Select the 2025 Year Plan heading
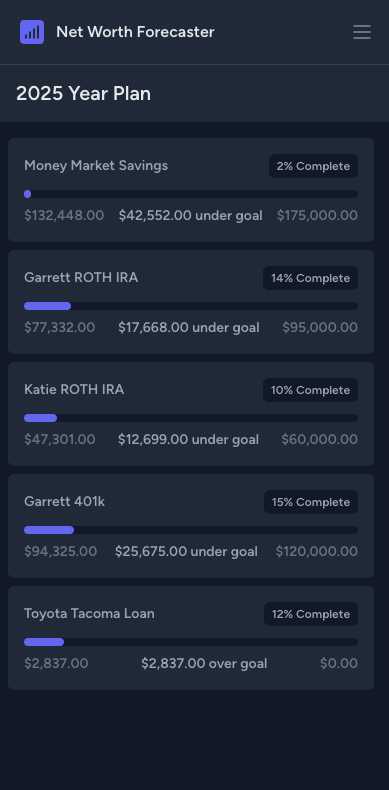The width and height of the screenshot is (389, 790). pos(83,94)
